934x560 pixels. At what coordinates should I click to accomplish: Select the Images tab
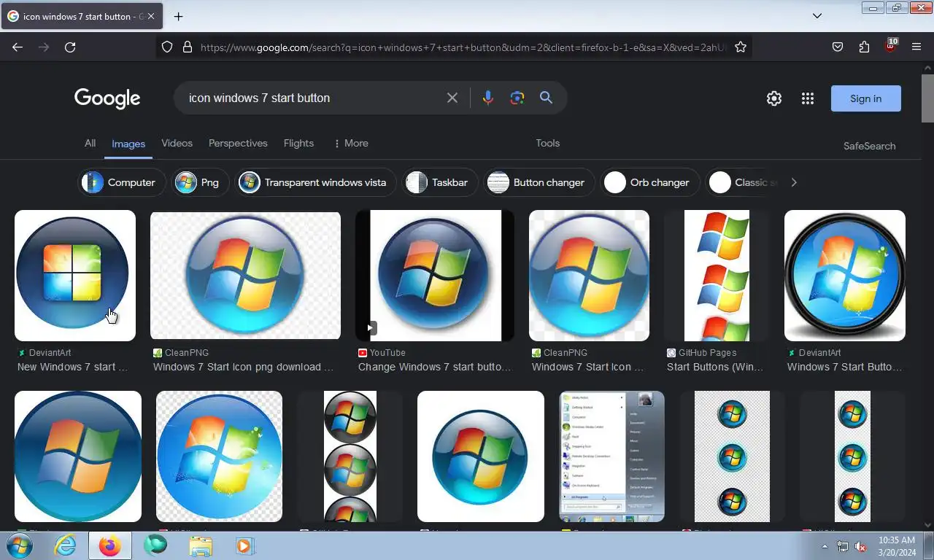pyautogui.click(x=128, y=144)
